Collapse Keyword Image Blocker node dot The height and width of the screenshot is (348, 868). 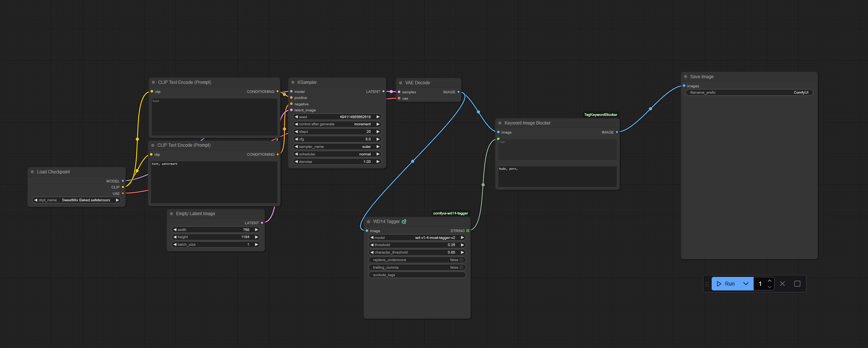(x=500, y=123)
